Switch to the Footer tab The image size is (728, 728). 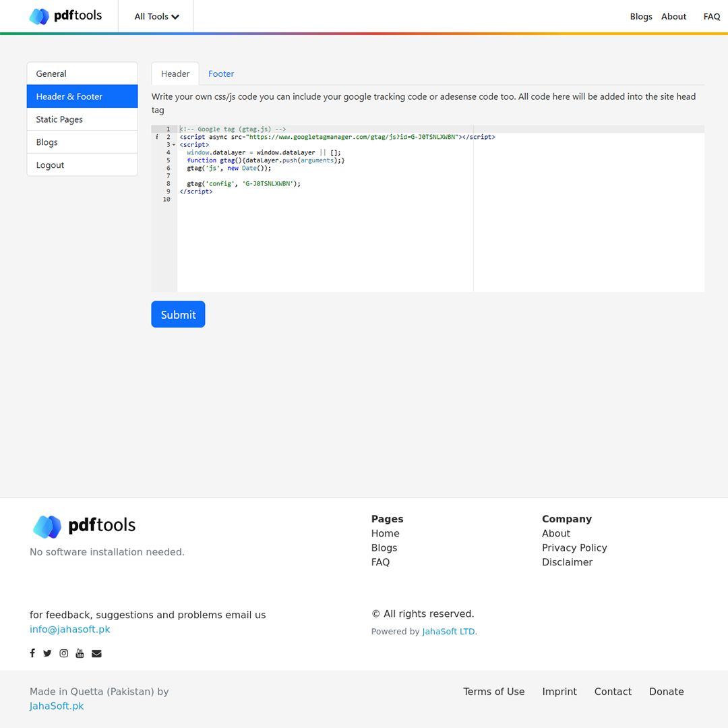point(221,73)
